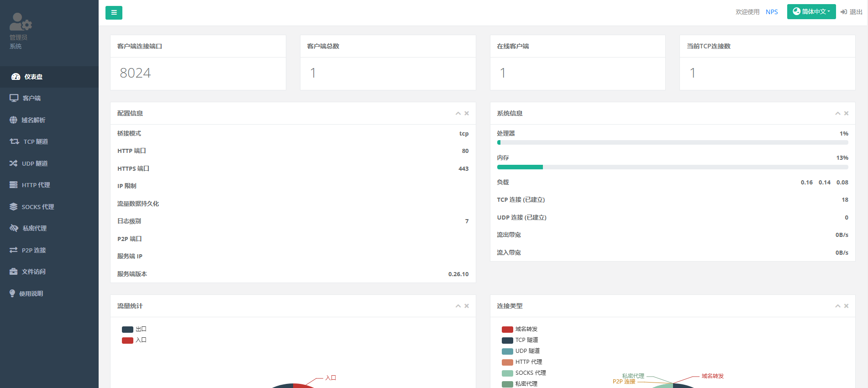The image size is (868, 388).
Task: Click the 当前TCP连接数 card title
Action: tap(709, 46)
